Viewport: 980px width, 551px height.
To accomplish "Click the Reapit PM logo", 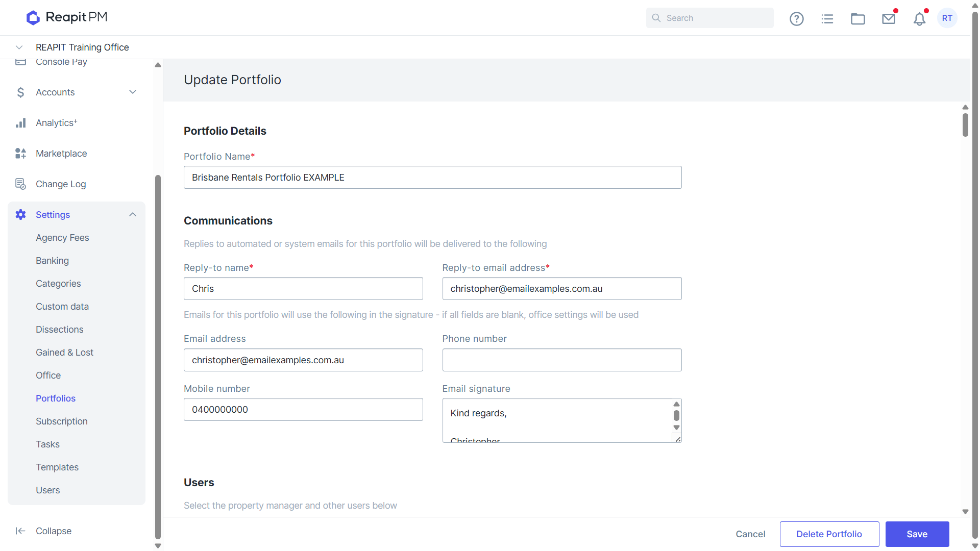I will pyautogui.click(x=67, y=17).
